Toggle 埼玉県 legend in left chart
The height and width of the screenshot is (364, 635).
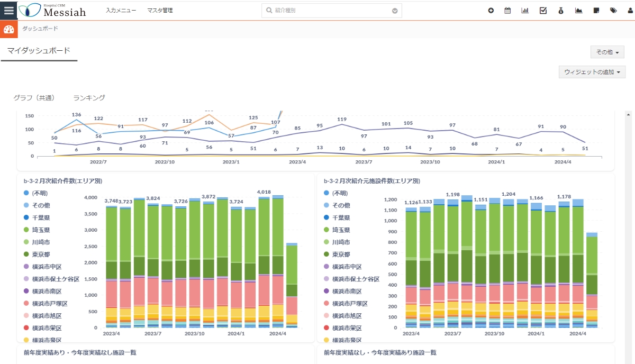(41, 230)
